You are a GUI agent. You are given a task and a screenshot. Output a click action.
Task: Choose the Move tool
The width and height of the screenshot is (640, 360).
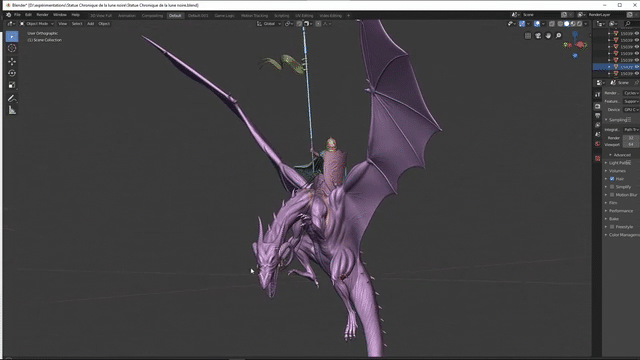[12, 62]
